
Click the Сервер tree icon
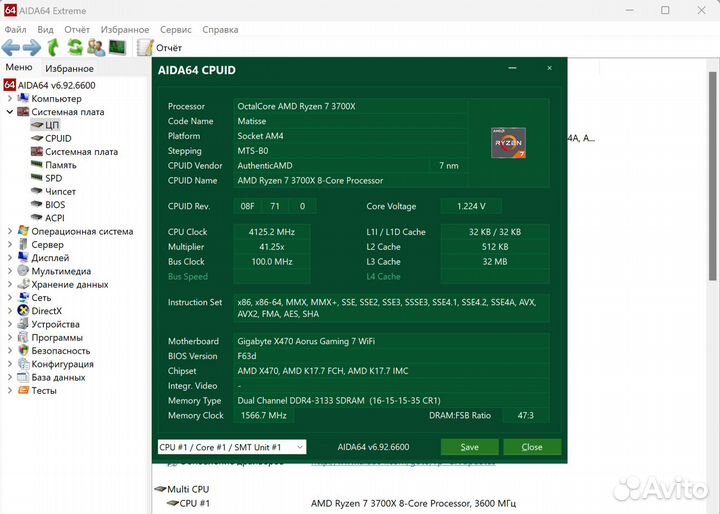(23, 244)
